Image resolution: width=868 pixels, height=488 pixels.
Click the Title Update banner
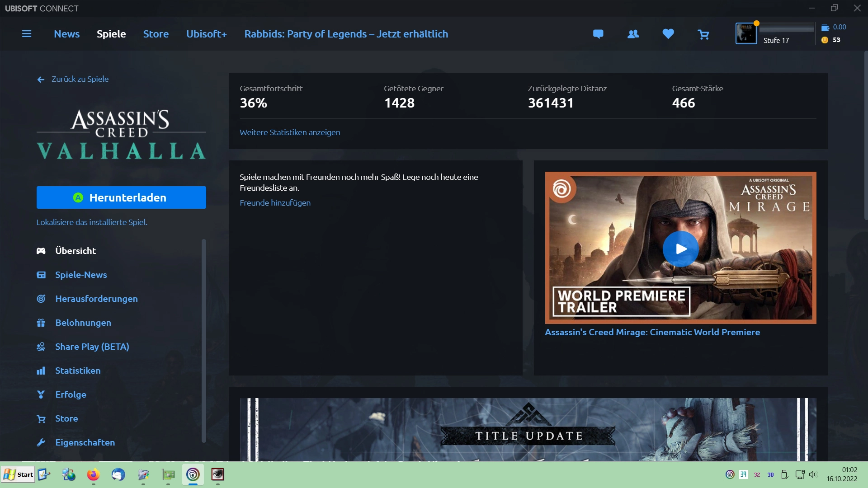point(528,429)
